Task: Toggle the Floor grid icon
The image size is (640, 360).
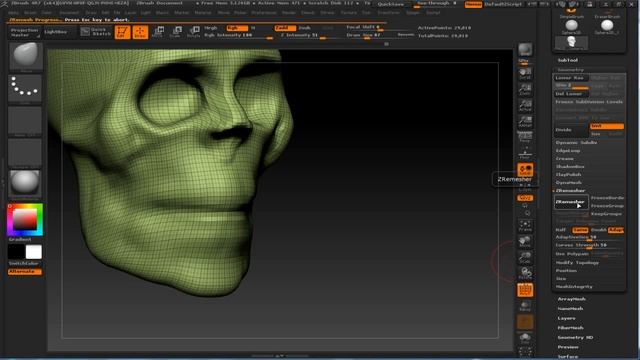Action: click(525, 154)
